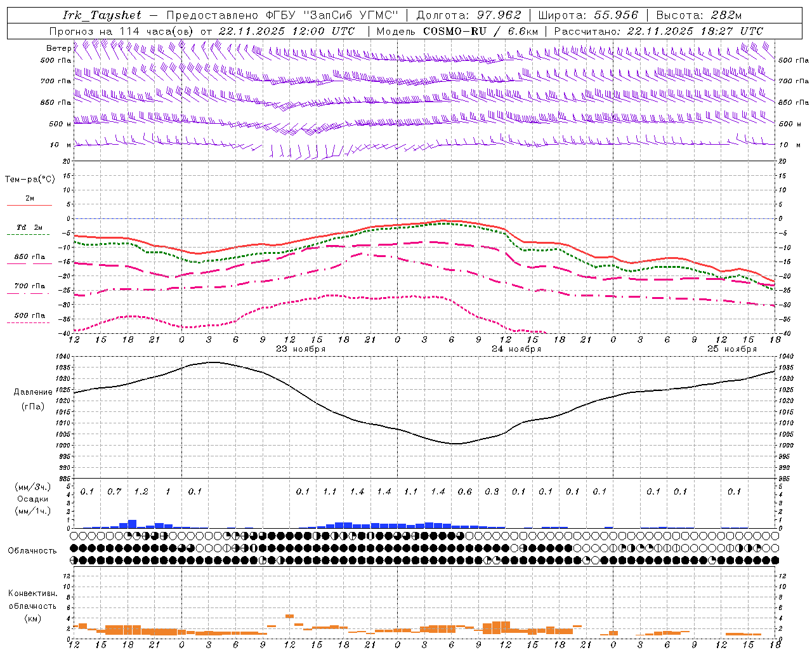Click the "Ветер" wind panel label
Screen dimensions: 812x650
(x=59, y=48)
